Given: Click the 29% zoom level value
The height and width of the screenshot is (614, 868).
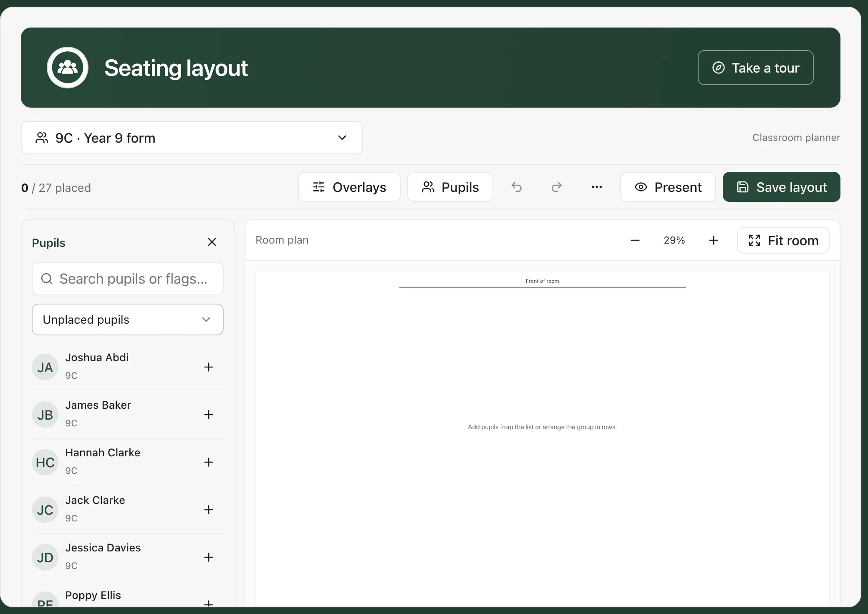Looking at the screenshot, I should 674,240.
